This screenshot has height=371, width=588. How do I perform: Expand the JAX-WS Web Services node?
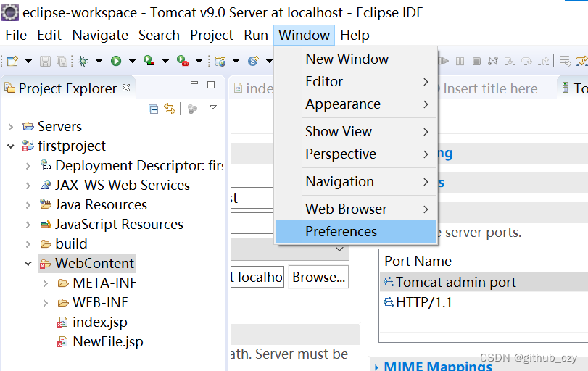tap(28, 185)
